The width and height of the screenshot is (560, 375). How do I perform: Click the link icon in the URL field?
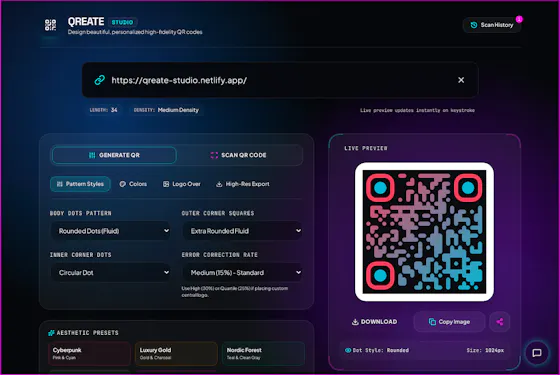tap(100, 80)
